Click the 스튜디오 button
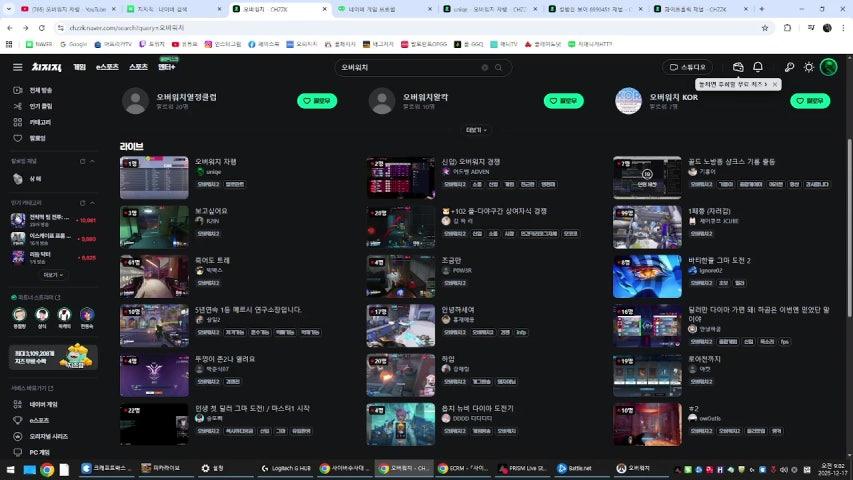The width and height of the screenshot is (853, 480). [688, 67]
